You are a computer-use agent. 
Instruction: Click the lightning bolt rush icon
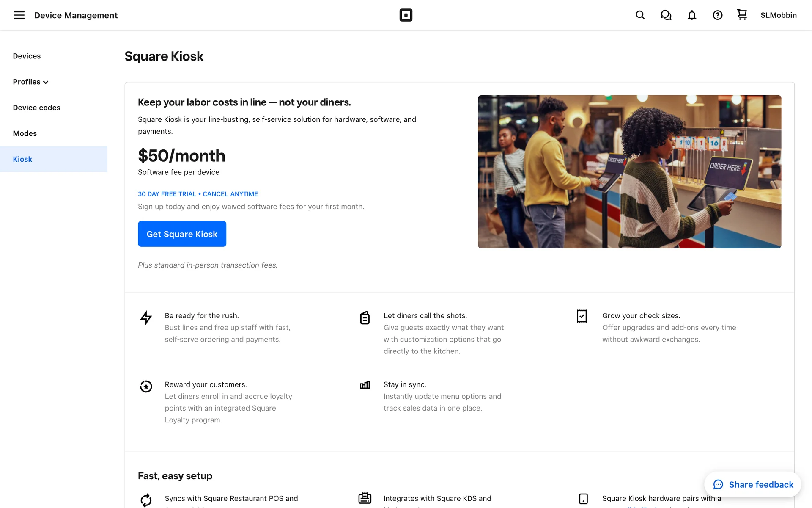point(146,317)
